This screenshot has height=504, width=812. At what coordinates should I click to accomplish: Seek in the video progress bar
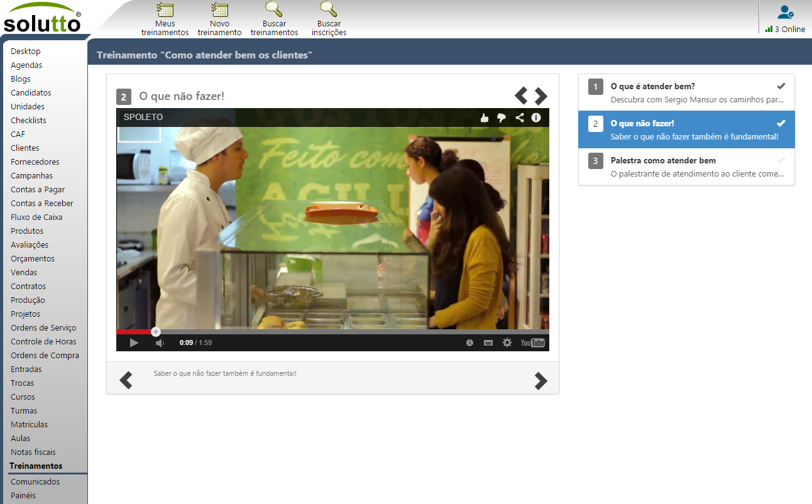(332, 332)
